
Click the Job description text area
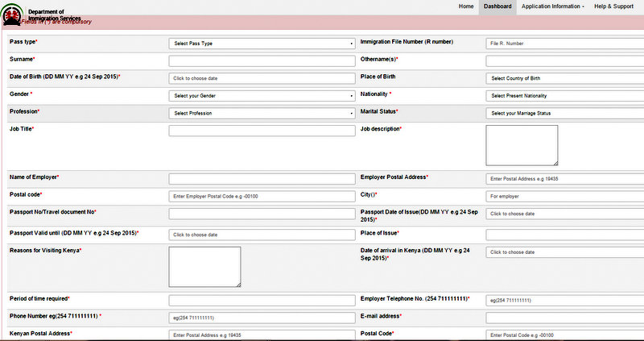[x=522, y=144]
